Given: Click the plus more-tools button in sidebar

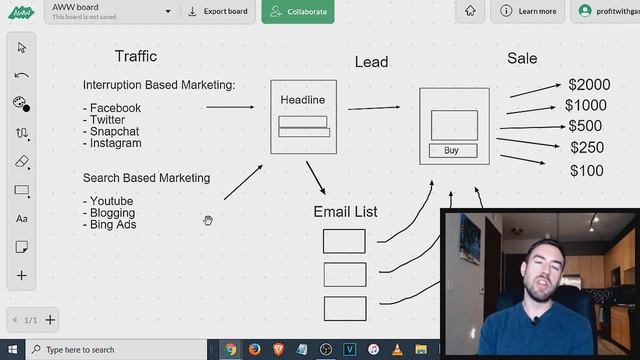Looking at the screenshot, I should pos(22,276).
